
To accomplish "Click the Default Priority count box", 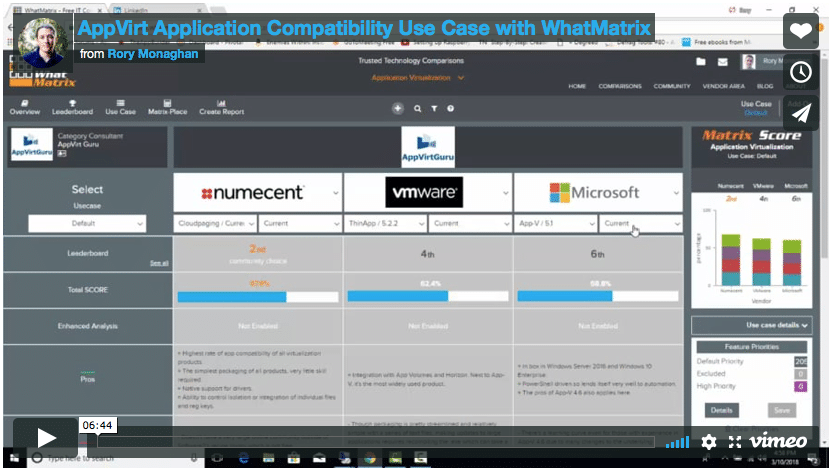I will click(800, 361).
